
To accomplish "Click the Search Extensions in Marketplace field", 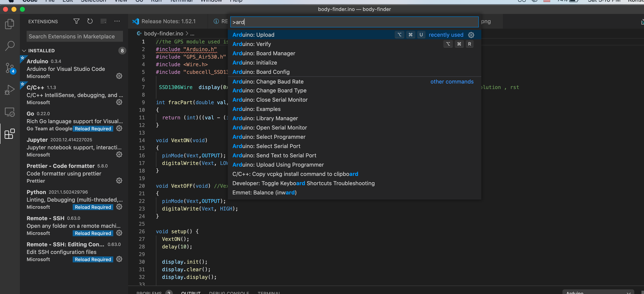I will click(75, 36).
